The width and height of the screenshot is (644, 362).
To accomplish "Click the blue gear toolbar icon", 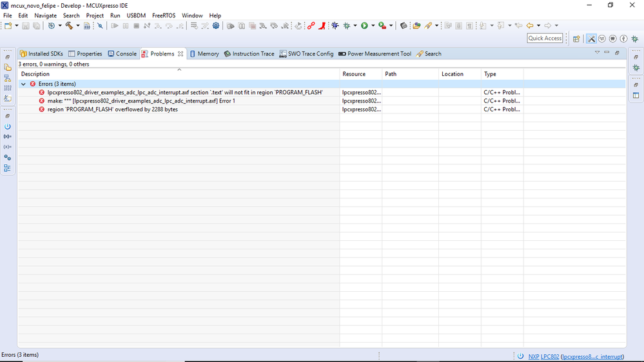I will [216, 26].
